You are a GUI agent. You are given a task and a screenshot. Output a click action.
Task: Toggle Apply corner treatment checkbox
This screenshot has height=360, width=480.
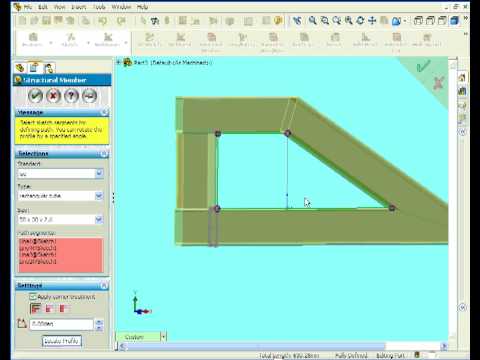tap(33, 296)
